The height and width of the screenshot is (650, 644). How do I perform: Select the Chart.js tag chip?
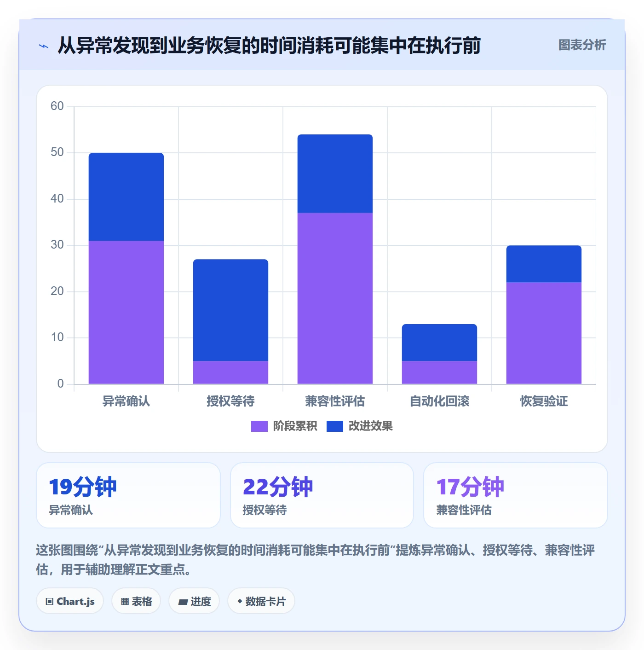pyautogui.click(x=70, y=601)
